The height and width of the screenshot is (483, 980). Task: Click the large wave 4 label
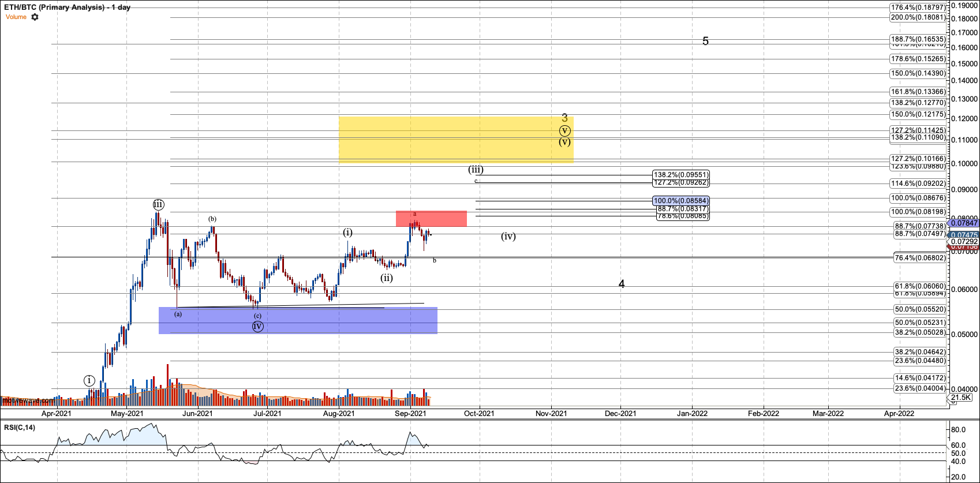click(622, 283)
